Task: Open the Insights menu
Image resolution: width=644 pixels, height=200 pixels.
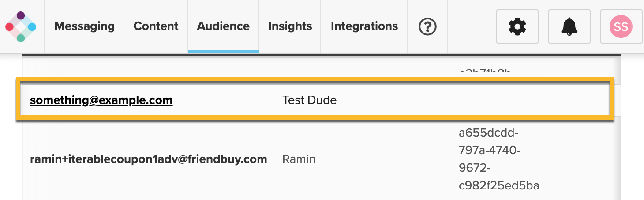Action: point(290,26)
